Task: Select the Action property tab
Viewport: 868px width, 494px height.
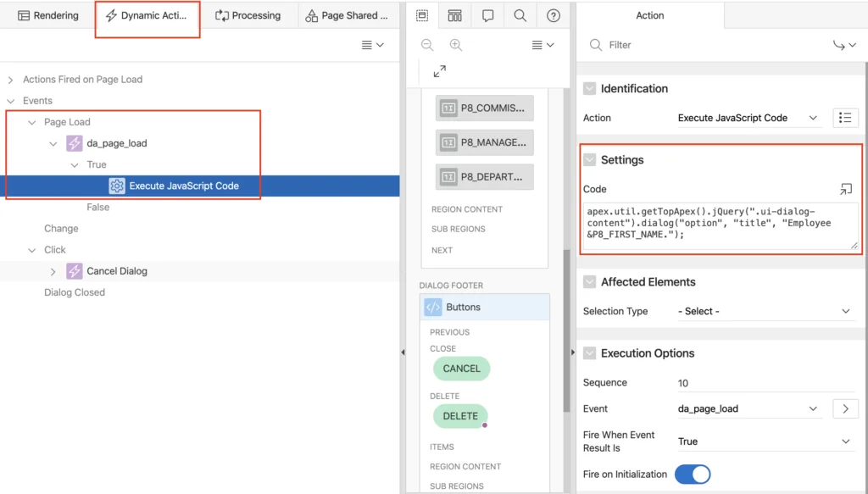Action: 650,15
